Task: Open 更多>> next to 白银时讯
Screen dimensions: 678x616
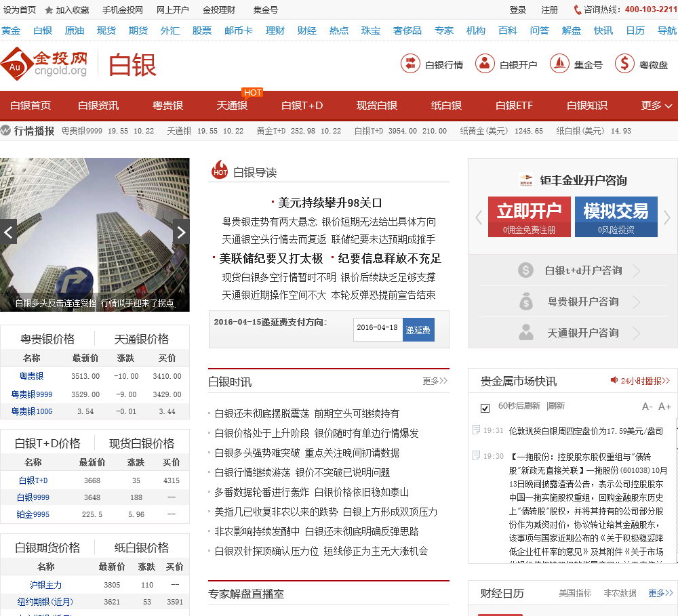Action: coord(435,381)
